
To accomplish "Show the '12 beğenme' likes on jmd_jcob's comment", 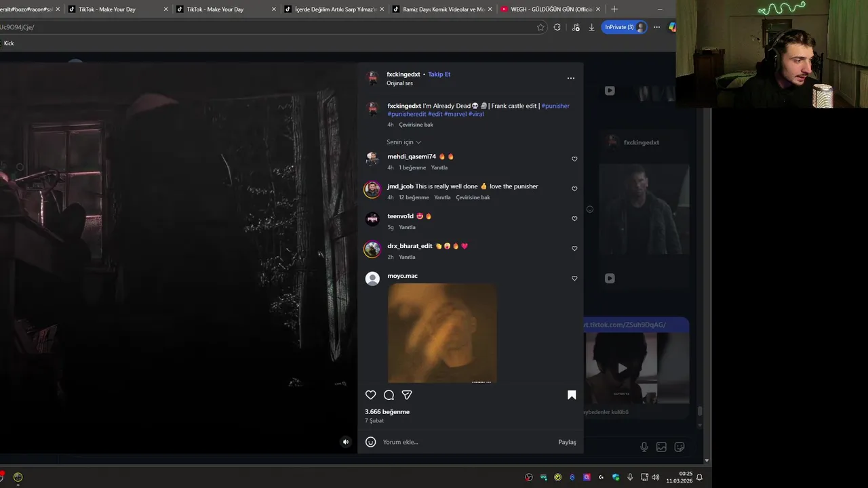I will pos(414,197).
